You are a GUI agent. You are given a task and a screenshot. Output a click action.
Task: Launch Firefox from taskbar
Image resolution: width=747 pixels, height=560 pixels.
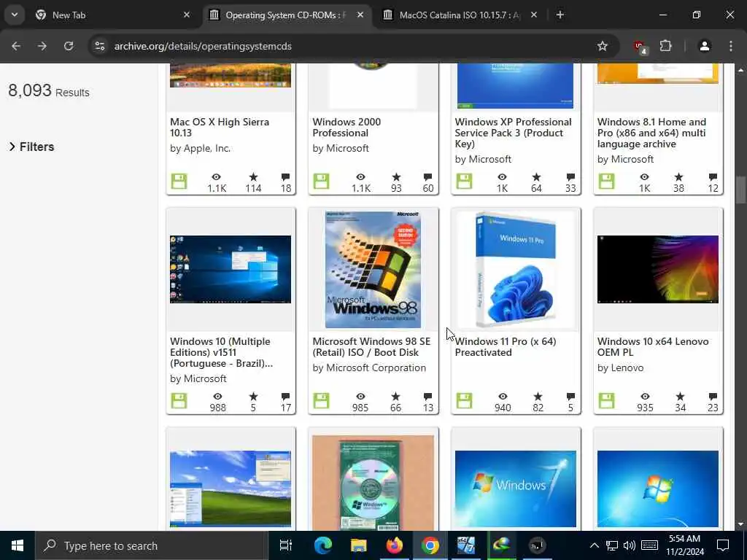[394, 545]
